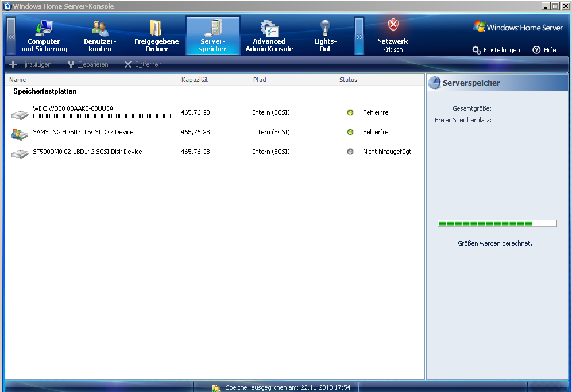Click the Speicher ausgeglichen status bar entry
Viewport: 572px width, 392px height.
click(x=288, y=387)
